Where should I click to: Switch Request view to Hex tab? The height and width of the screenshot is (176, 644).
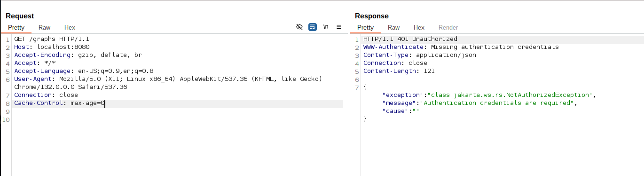point(70,28)
